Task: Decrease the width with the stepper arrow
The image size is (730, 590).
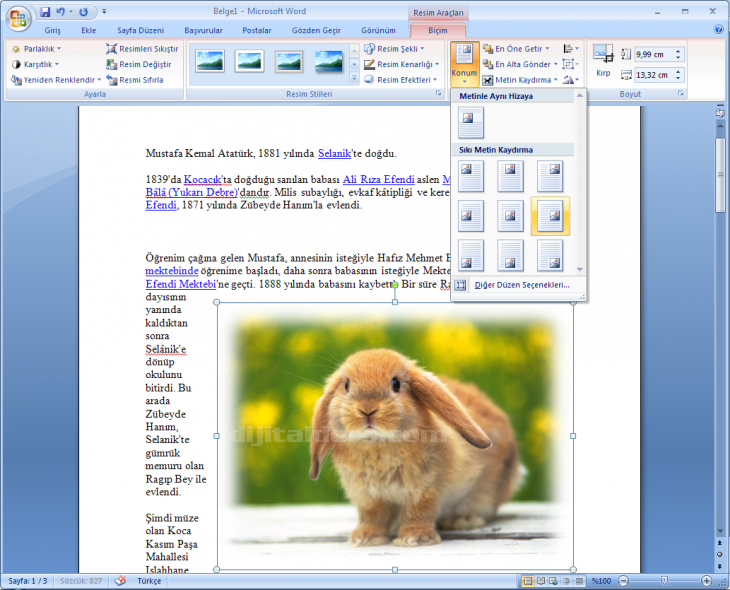Action: click(x=678, y=78)
